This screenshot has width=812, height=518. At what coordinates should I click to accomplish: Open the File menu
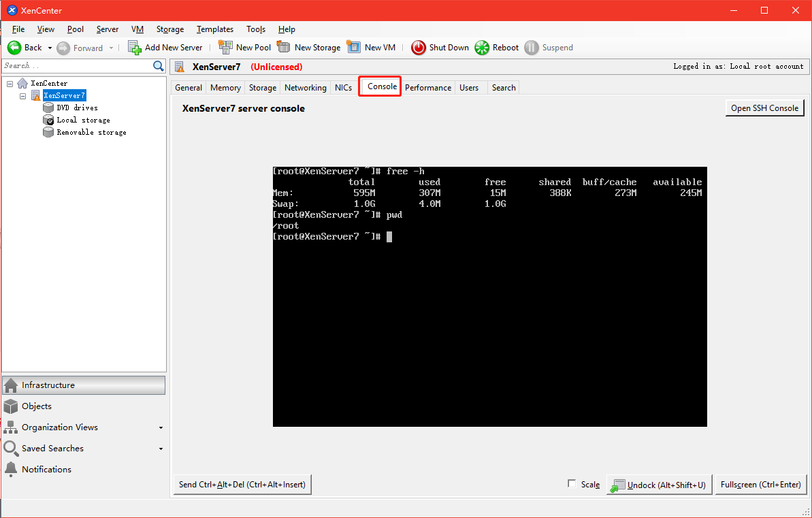point(18,29)
